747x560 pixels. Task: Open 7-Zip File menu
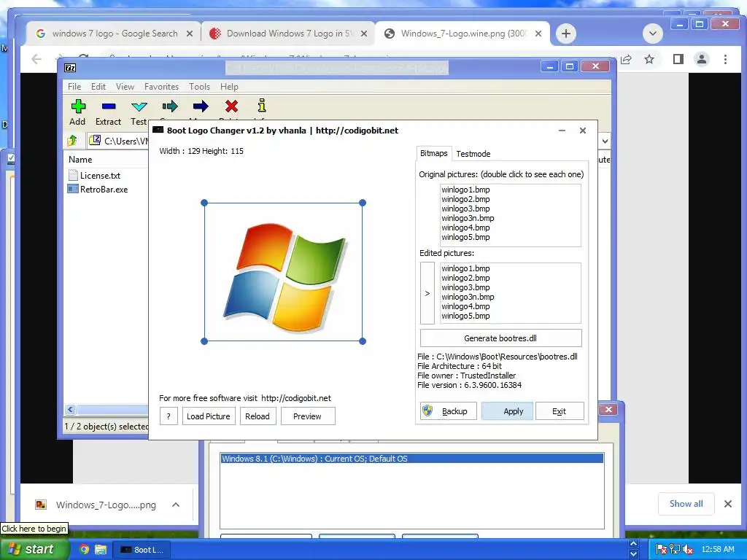(74, 87)
